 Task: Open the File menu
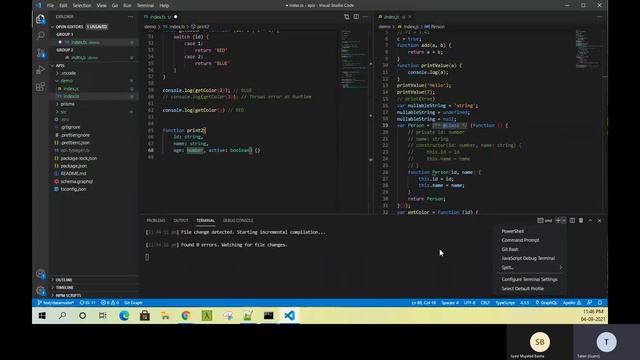(50, 6)
